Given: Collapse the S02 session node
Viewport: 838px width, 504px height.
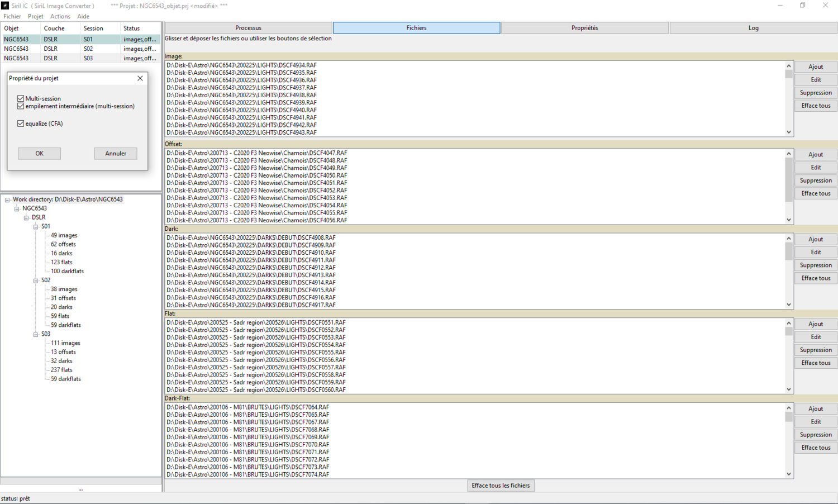Looking at the screenshot, I should 36,280.
